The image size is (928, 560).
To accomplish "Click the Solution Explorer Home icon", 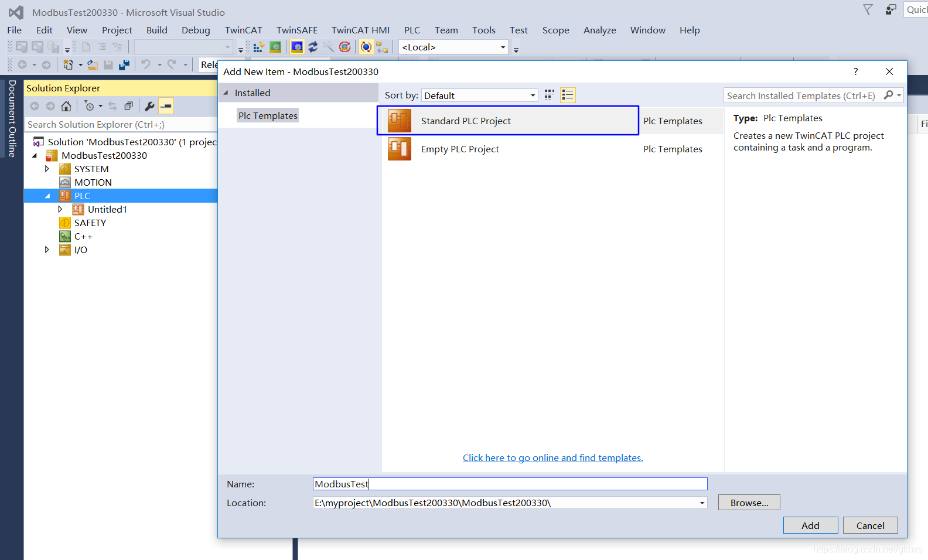I will tap(66, 106).
